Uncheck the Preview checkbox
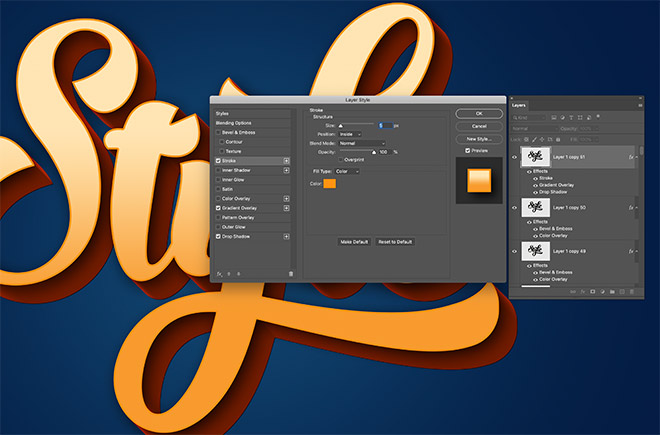Screen dimensions: 660x435 tap(468, 150)
